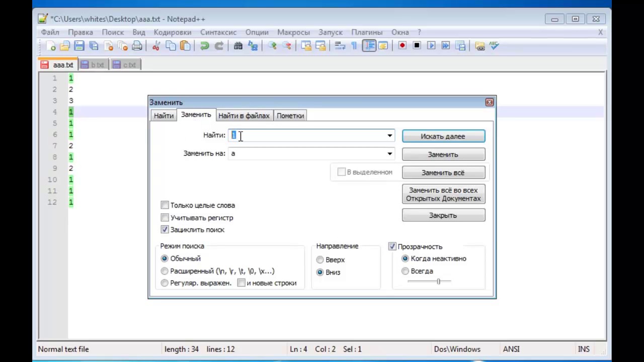The height and width of the screenshot is (362, 644).
Task: Toggle word wrap toolbar icon
Action: [340, 46]
